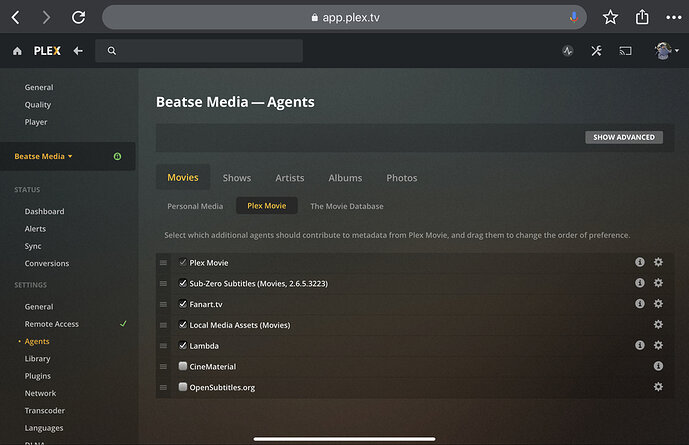Open settings gear for Local Media Assets

658,324
